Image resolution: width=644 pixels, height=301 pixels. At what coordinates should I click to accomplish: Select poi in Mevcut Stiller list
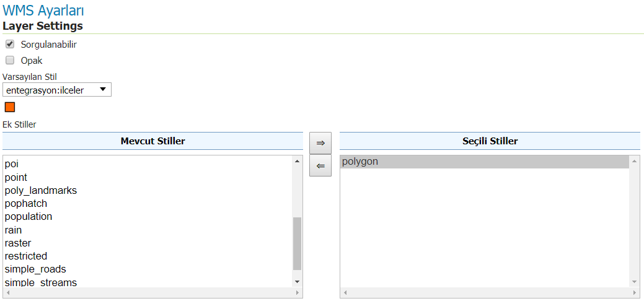pos(148,164)
